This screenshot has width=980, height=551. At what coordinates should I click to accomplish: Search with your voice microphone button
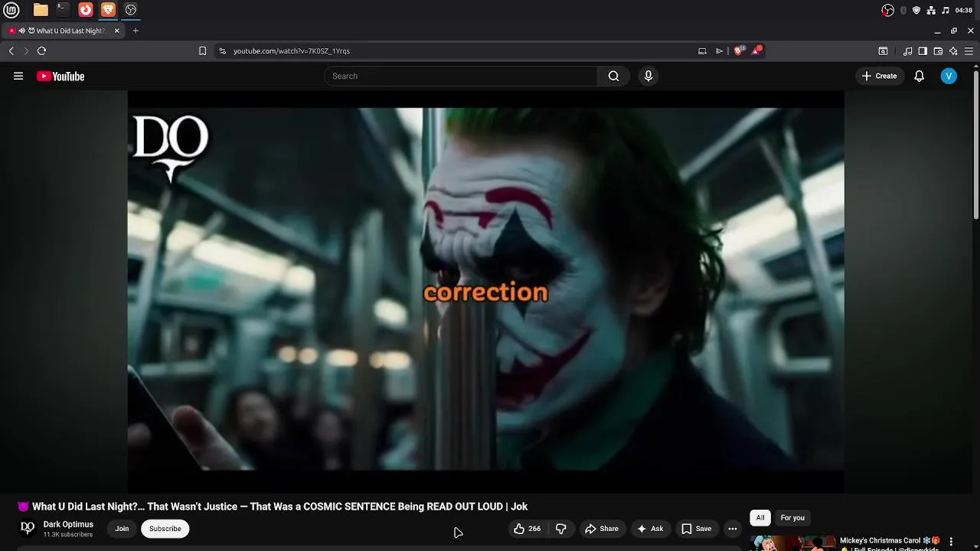648,76
